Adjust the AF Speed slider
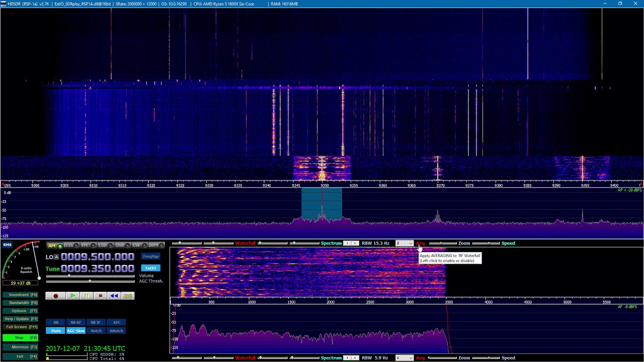Viewport: 644px width, 362px height. pyautogui.click(x=486, y=358)
